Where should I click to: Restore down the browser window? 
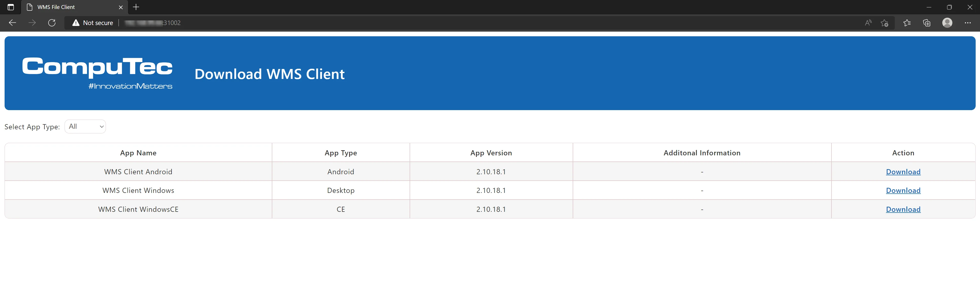(x=950, y=7)
